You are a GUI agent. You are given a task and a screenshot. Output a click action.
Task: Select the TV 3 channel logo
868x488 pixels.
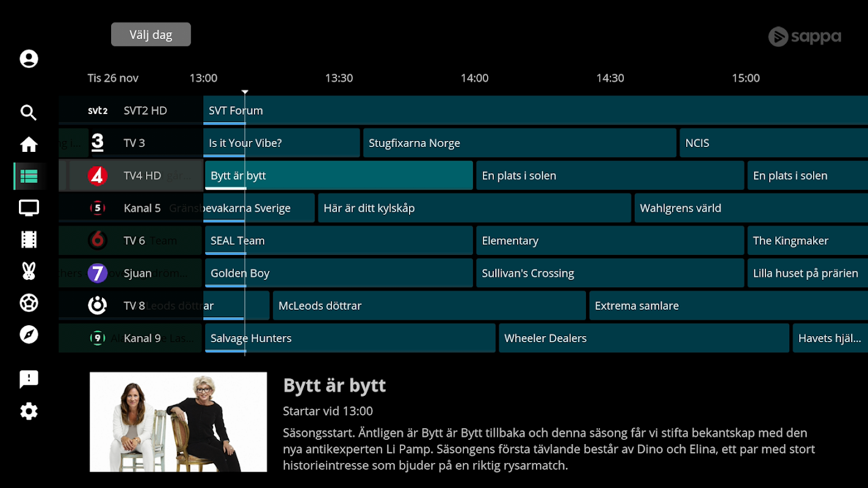pyautogui.click(x=98, y=143)
